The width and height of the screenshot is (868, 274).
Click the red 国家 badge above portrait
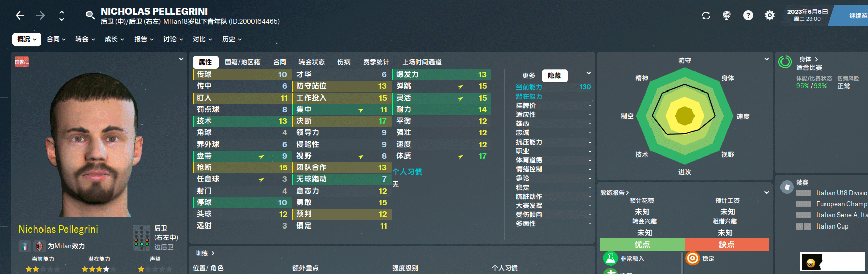(22, 62)
